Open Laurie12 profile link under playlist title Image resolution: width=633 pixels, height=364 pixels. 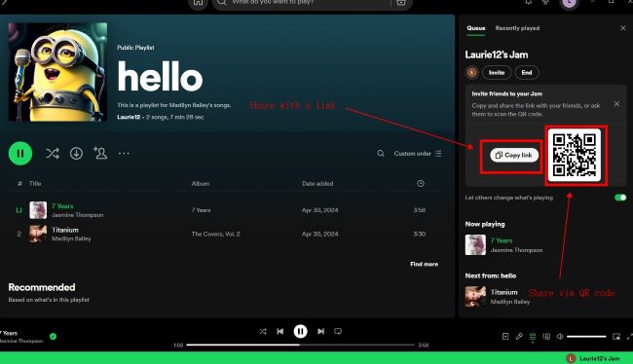click(x=129, y=117)
